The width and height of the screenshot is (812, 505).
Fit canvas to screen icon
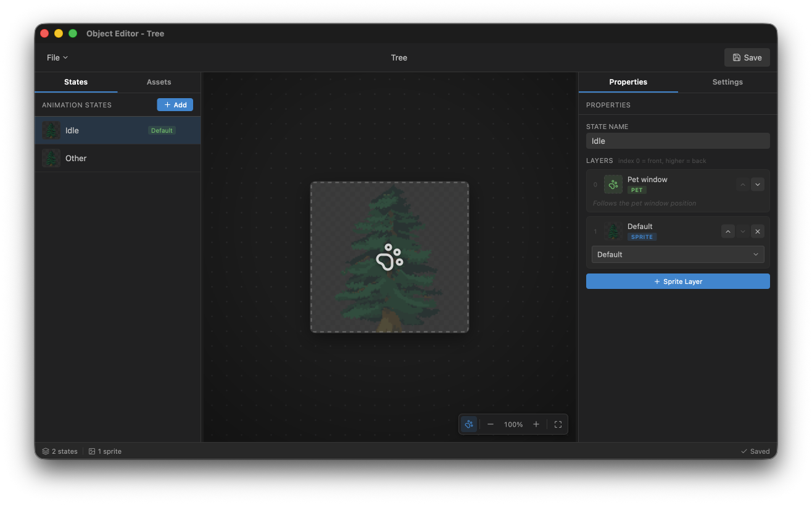point(558,424)
